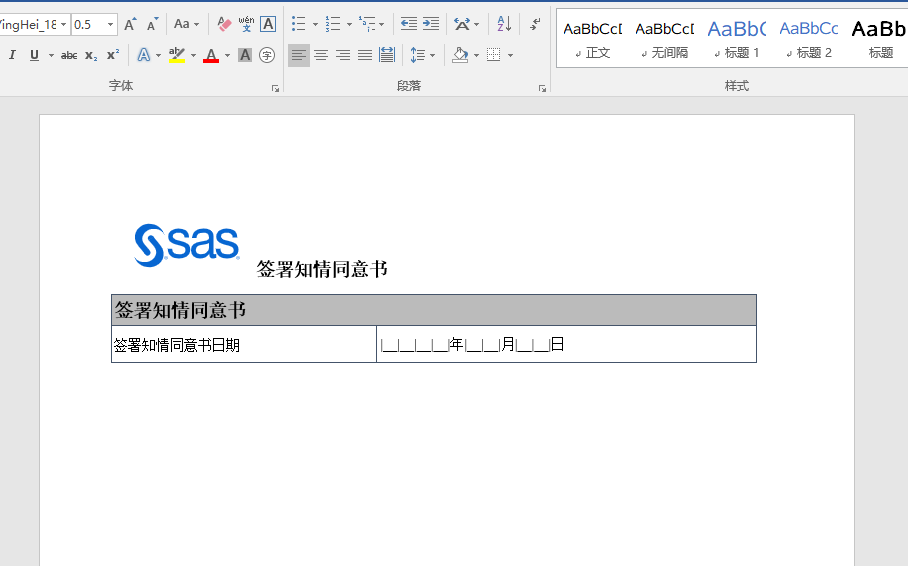Screen dimensions: 908x566
Task: Select the SAS logo image
Action: pyautogui.click(x=186, y=245)
